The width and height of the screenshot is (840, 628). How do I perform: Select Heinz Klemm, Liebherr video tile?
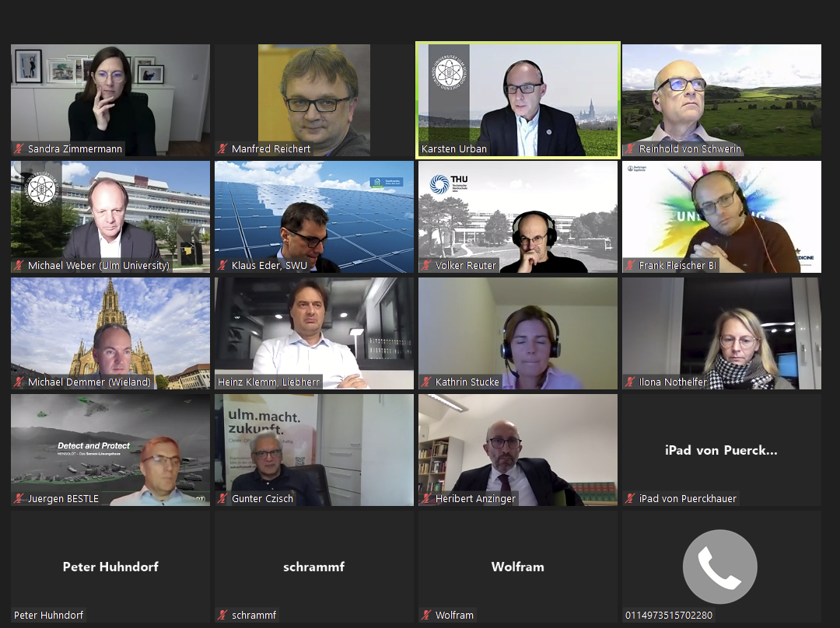click(x=314, y=333)
